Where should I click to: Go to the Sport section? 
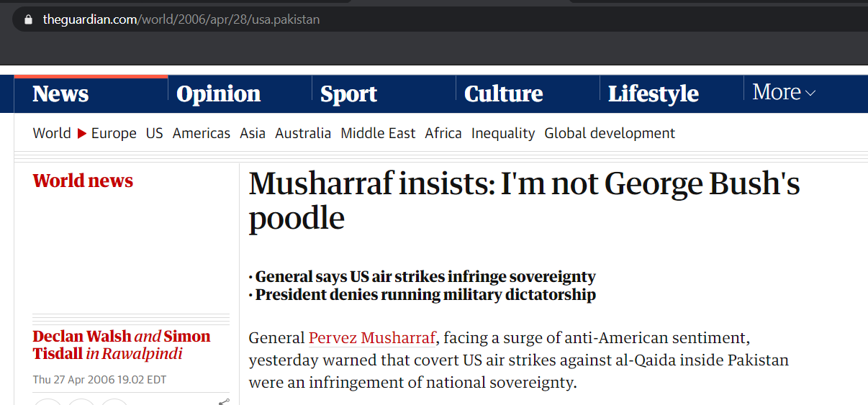click(x=348, y=94)
